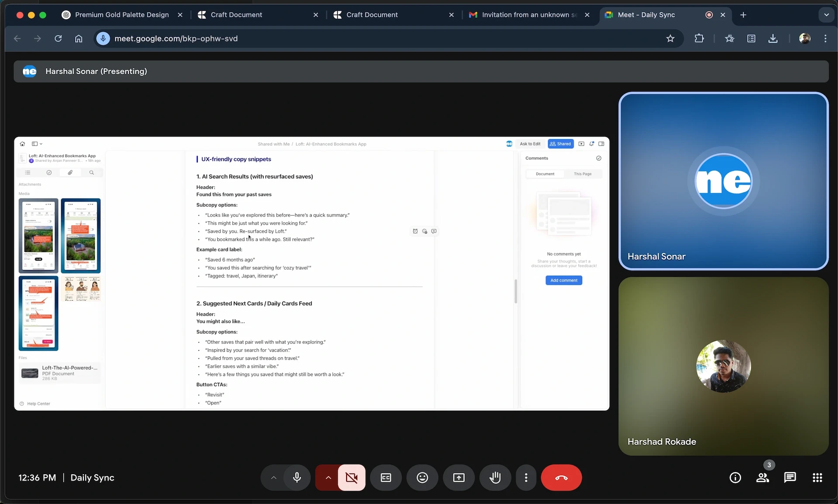Switch to Premium Gold Palette Design tab
Screen dimensions: 838x504
click(121, 15)
